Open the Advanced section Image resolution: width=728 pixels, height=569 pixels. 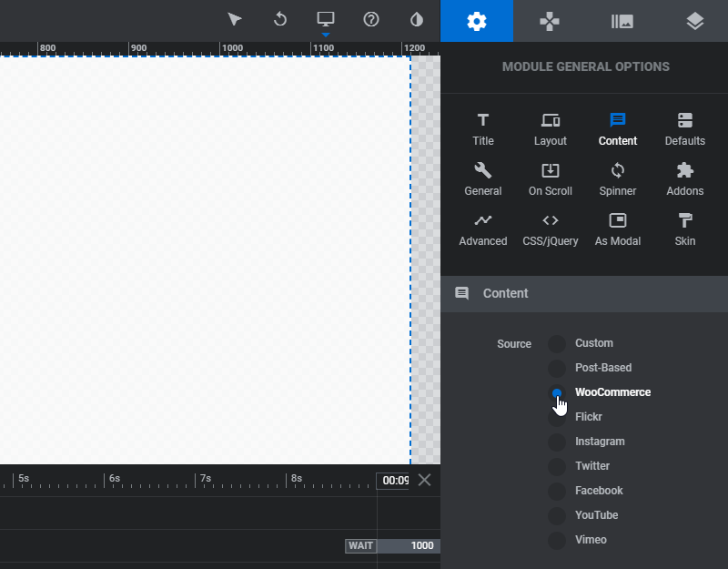point(483,230)
